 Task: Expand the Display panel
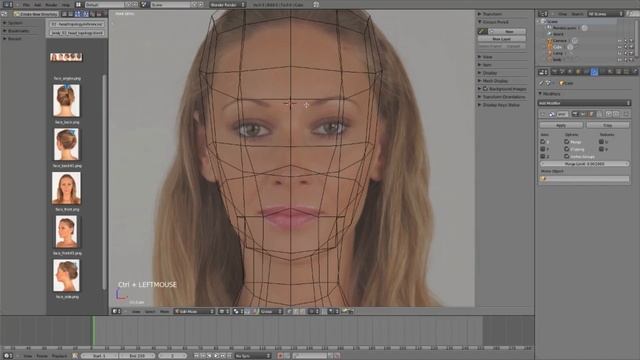489,73
